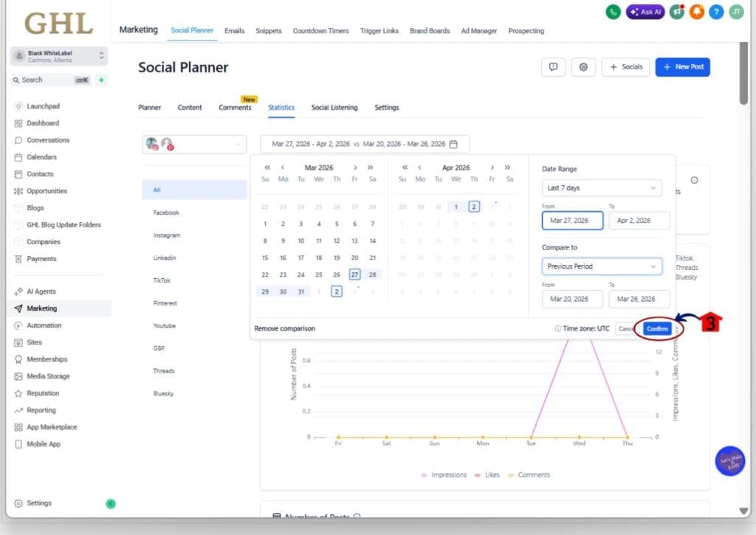Click the megaphone announcements icon
Viewport: 756px width, 535px height.
[676, 12]
